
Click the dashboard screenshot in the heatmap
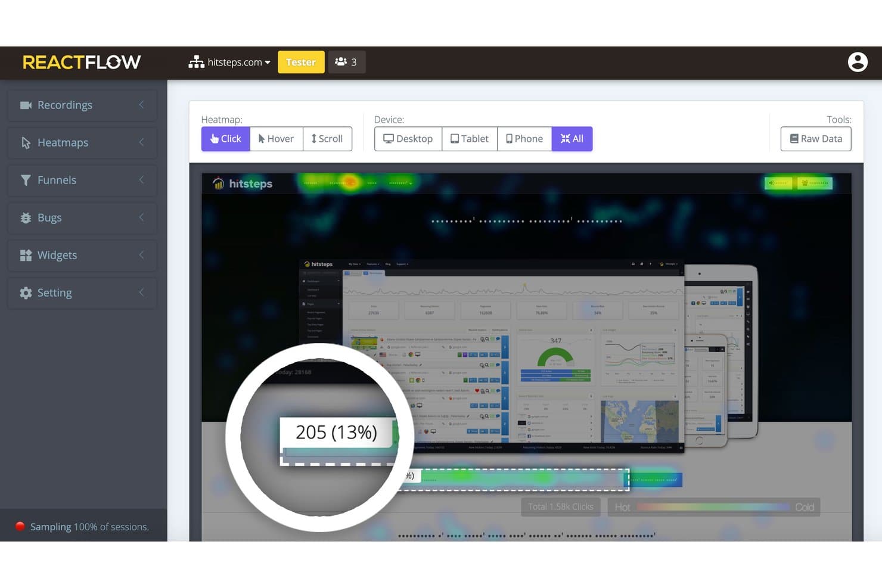click(492, 356)
